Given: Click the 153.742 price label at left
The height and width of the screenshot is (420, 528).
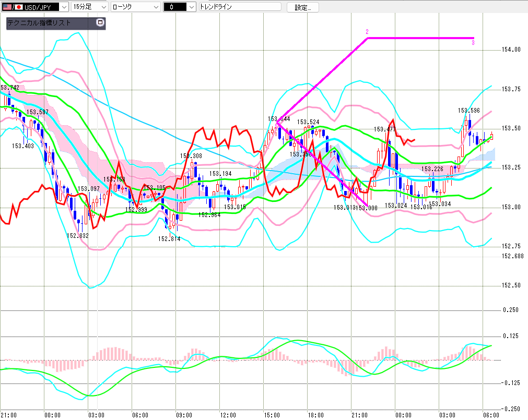Looking at the screenshot, I should coord(10,88).
